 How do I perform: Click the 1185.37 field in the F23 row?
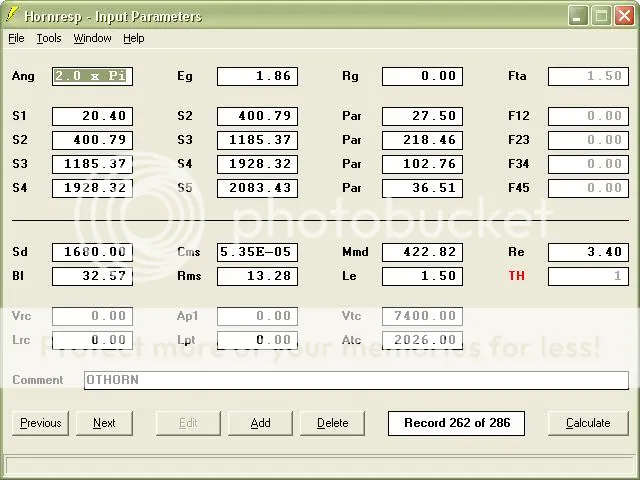tap(258, 140)
